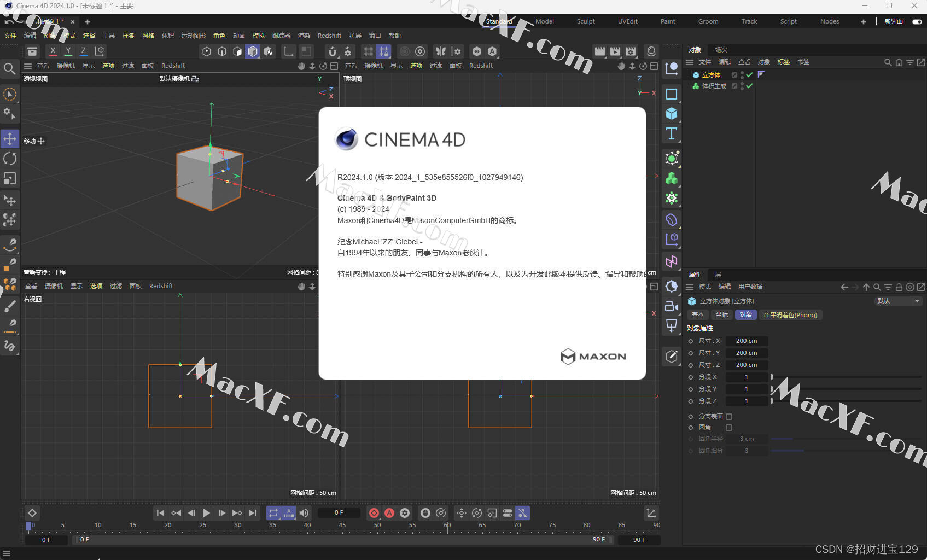The width and height of the screenshot is (927, 560).
Task: Open the 层 tab beside 属性
Action: [x=718, y=275]
